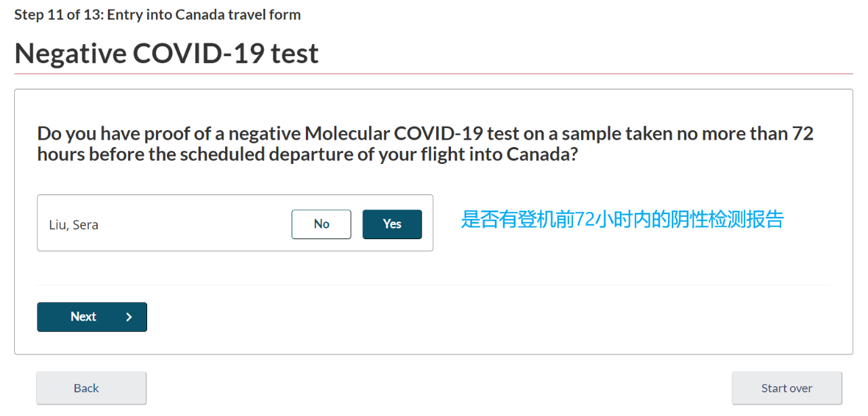Click inside the Liu, Sera answer row box
The image size is (868, 416).
pos(235,224)
